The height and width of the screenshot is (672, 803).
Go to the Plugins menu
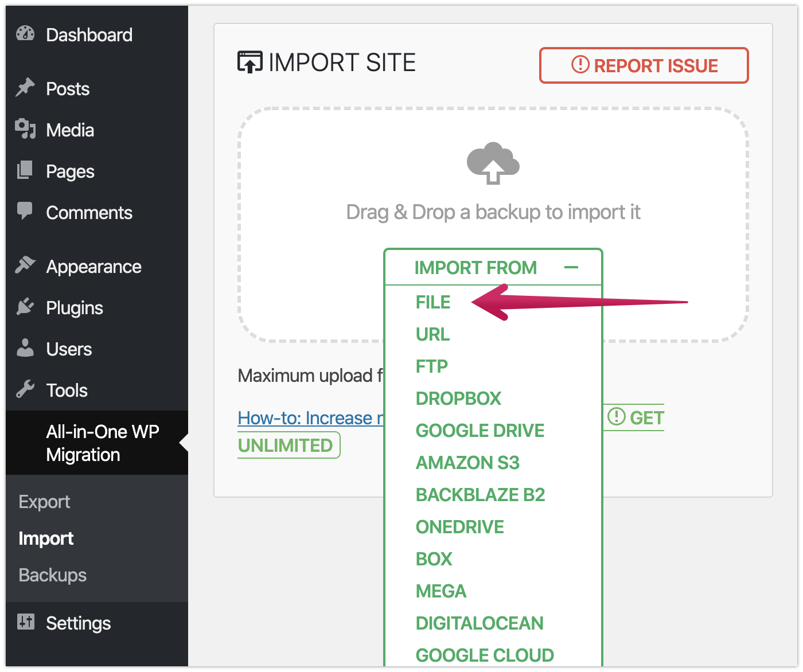coord(97,308)
